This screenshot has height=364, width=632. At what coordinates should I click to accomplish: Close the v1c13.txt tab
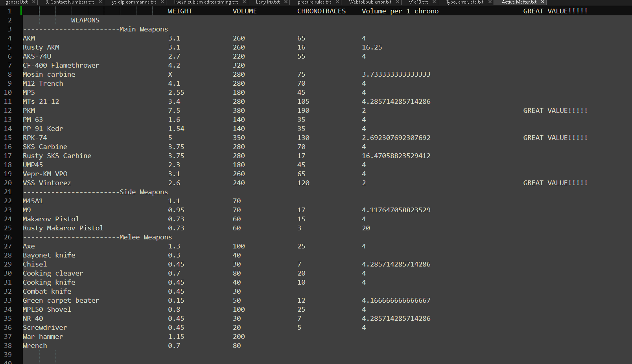pyautogui.click(x=434, y=2)
